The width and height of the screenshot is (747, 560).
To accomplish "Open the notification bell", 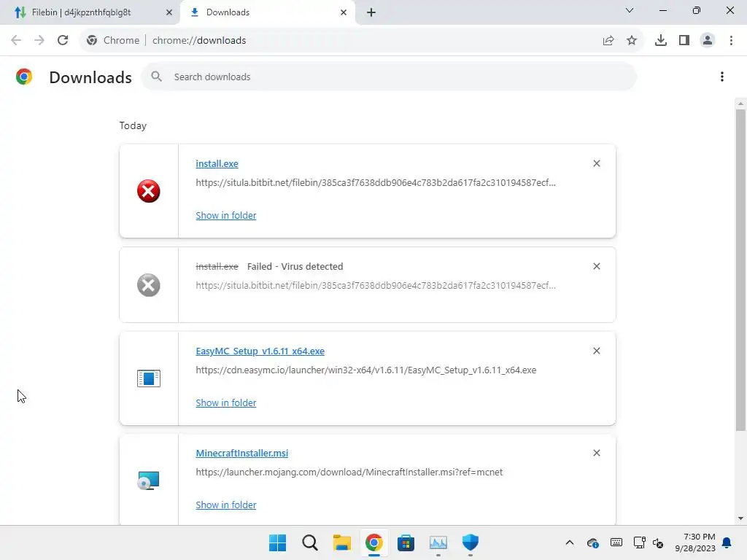I will tap(727, 542).
